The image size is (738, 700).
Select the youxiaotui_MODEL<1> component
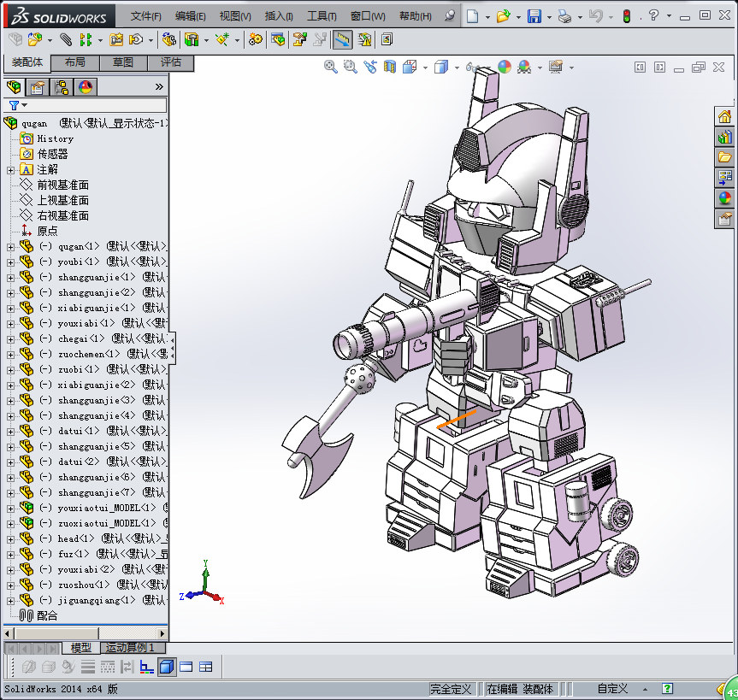[x=107, y=508]
